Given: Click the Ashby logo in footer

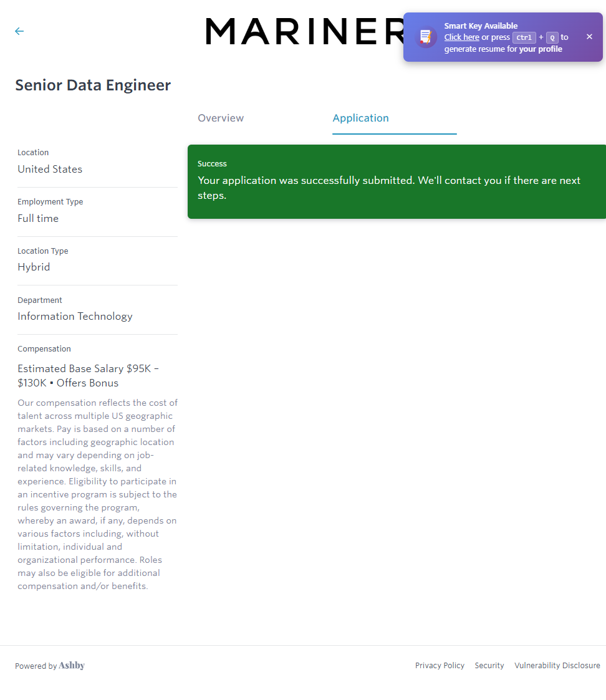Looking at the screenshot, I should [72, 666].
